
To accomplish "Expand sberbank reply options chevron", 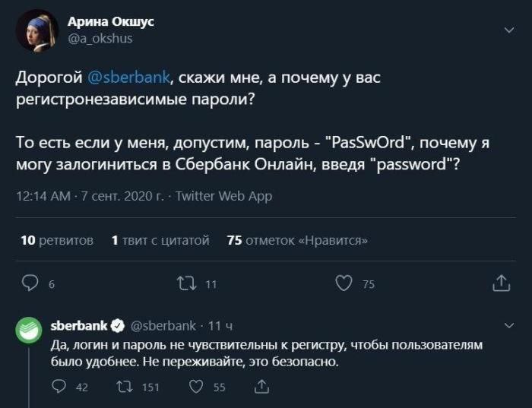I will tap(509, 326).
